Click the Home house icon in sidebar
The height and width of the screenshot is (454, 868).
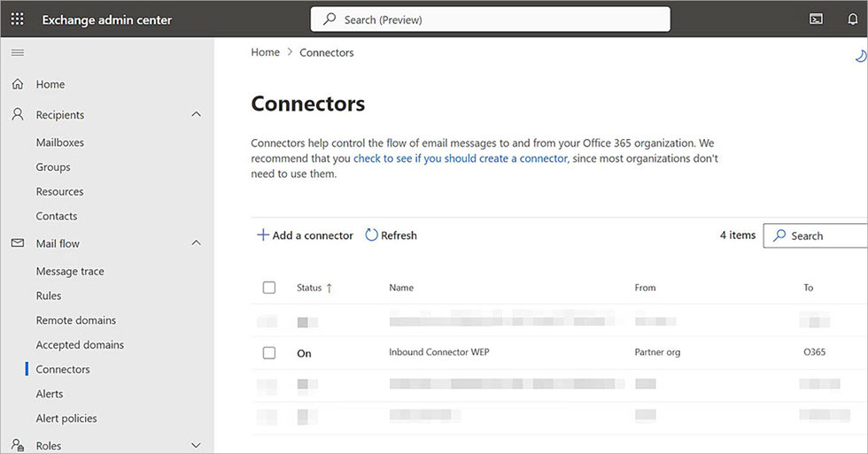(17, 85)
